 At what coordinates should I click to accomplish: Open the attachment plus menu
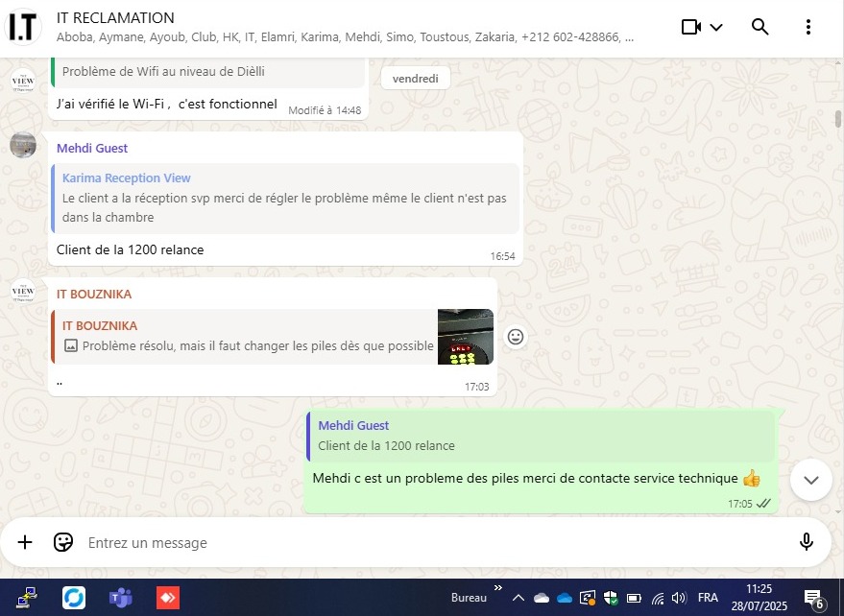(x=25, y=542)
